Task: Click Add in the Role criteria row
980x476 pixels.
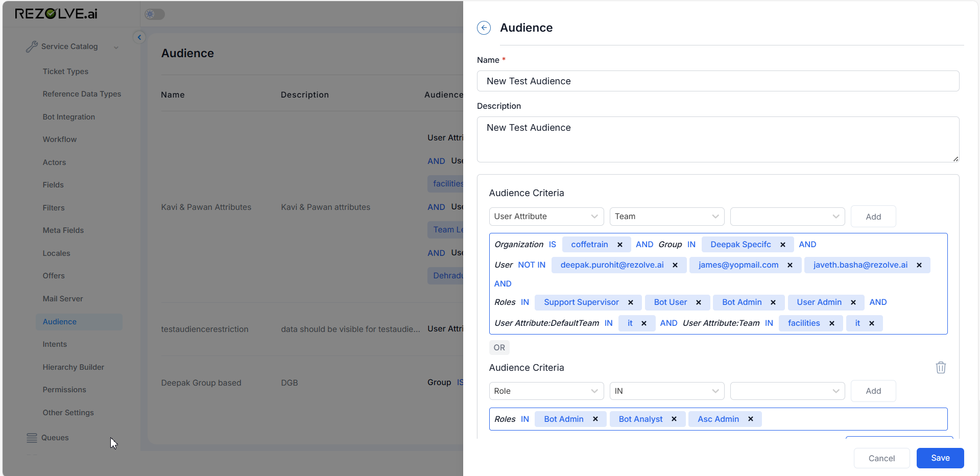Action: click(x=873, y=391)
